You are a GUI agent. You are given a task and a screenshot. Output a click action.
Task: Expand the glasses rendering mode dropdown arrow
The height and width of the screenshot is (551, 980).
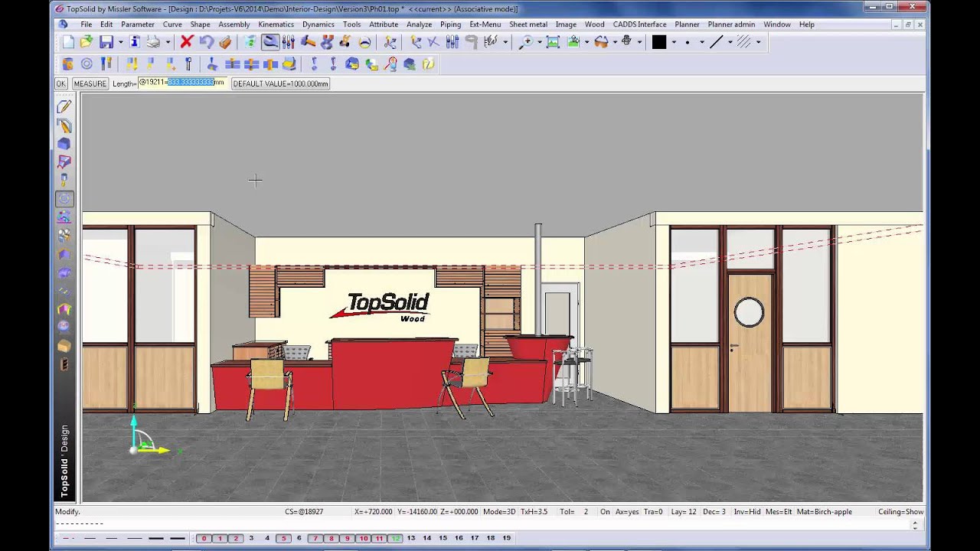614,42
